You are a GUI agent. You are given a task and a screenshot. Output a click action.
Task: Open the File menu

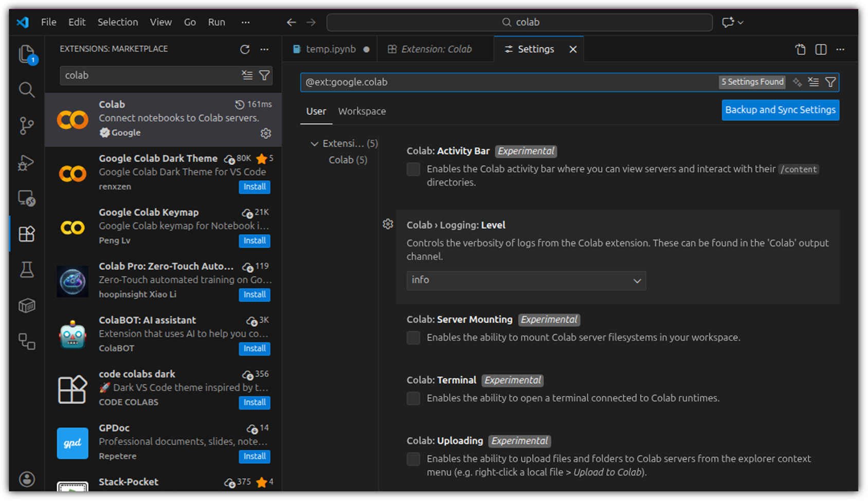pos(49,22)
